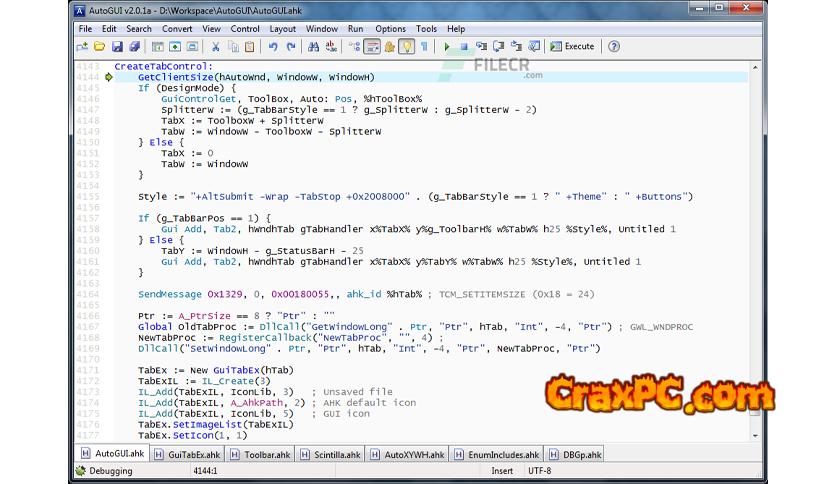Start debugging with the green play icon
This screenshot has height=484, width=836.
(448, 47)
